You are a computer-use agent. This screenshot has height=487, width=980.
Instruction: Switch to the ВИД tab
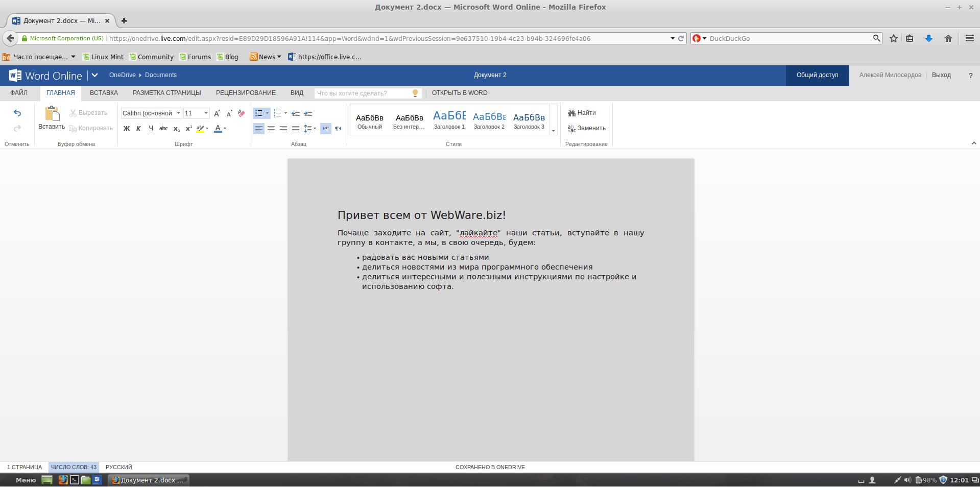[297, 93]
